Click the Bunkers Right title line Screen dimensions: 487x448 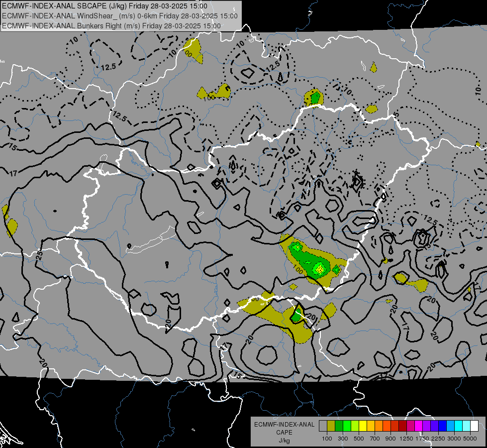111,26
